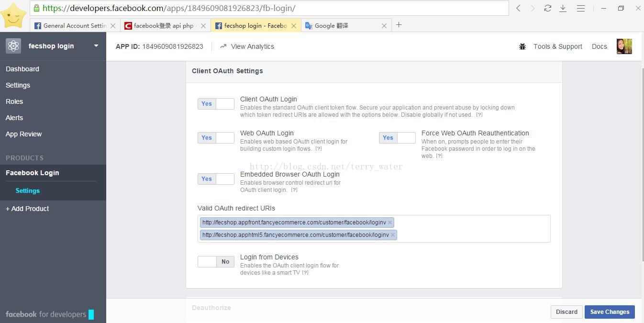Enable Login from Devices switch

[216, 262]
